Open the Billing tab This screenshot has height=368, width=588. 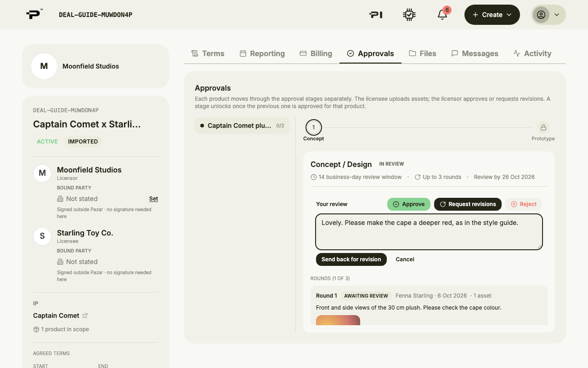tap(316, 53)
